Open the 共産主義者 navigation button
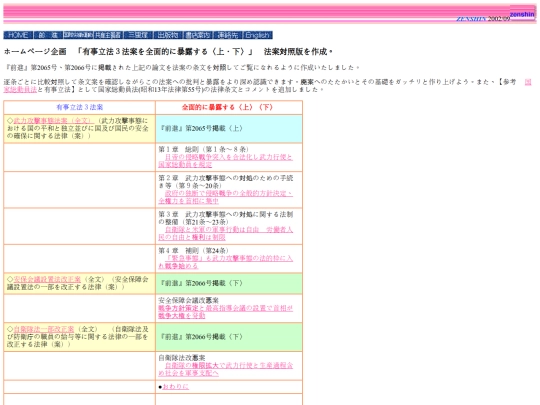 pyautogui.click(x=108, y=35)
